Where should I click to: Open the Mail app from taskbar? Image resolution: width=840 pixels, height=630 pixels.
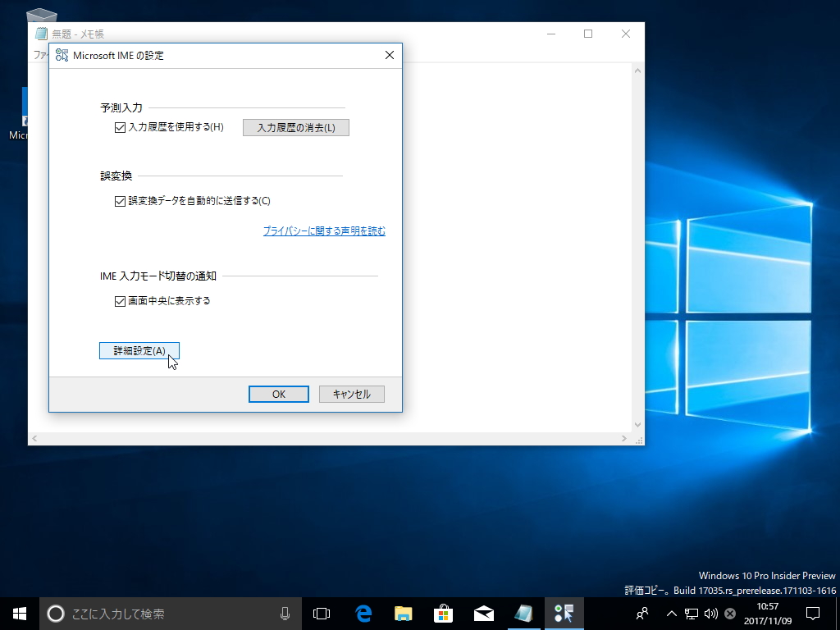tap(483, 613)
